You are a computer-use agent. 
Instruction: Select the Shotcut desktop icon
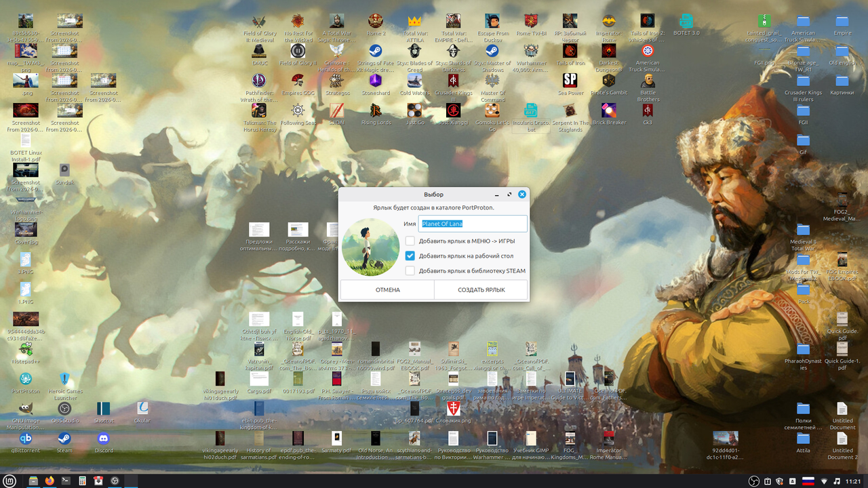(103, 408)
